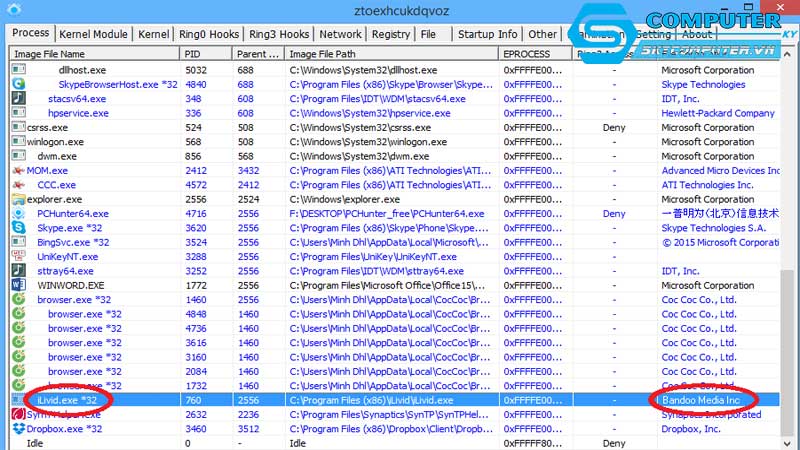Select the csrss.exe process name
The image size is (800, 450).
coord(47,128)
